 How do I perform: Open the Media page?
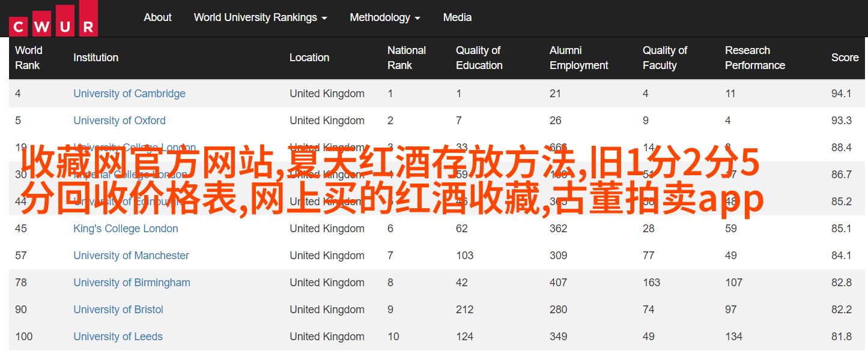tap(457, 17)
